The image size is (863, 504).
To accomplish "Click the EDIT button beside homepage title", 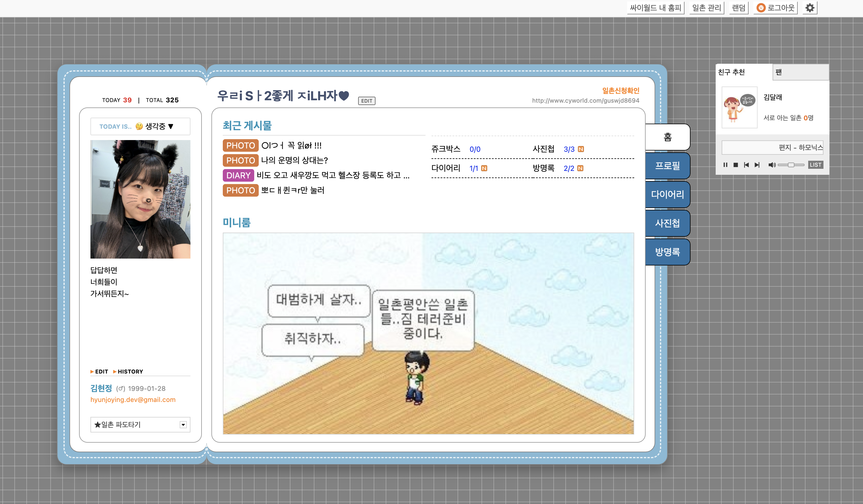I will point(367,101).
